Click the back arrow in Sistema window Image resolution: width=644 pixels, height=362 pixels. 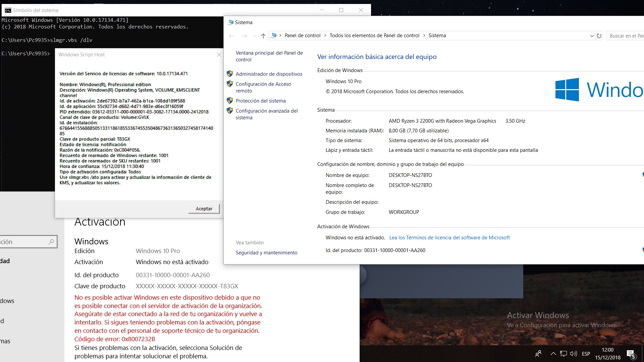(x=232, y=36)
